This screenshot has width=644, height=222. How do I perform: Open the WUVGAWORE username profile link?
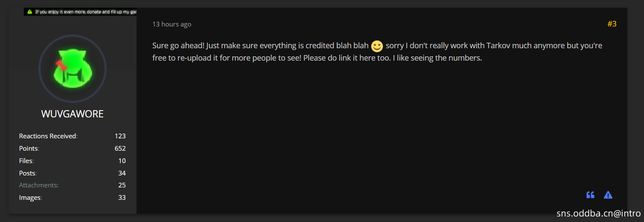point(73,114)
